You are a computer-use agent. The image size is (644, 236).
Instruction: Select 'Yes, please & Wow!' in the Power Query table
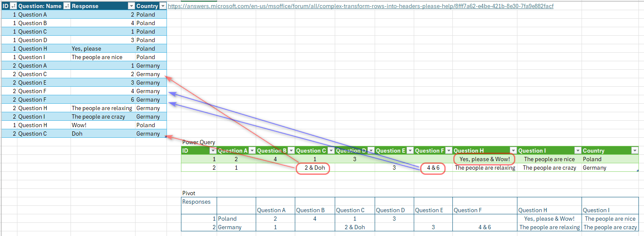point(485,159)
